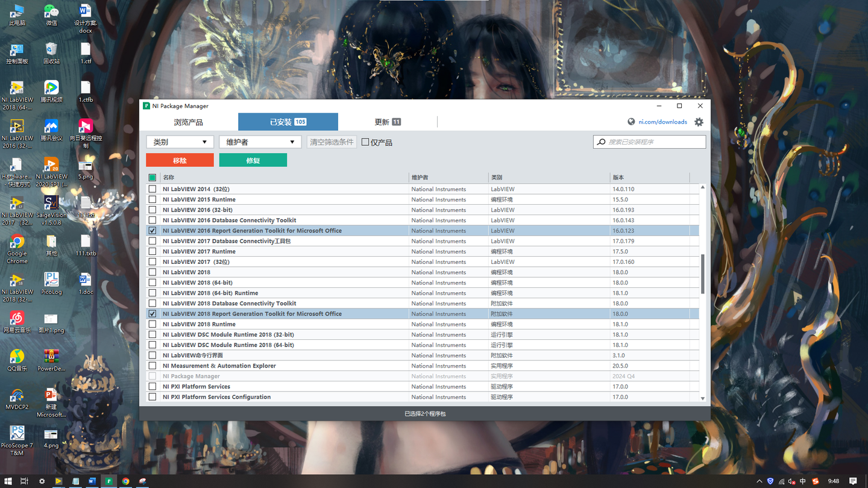Open the SaigeVision v1.5.0.8 desktop icon
868x488 pixels.
(x=51, y=210)
